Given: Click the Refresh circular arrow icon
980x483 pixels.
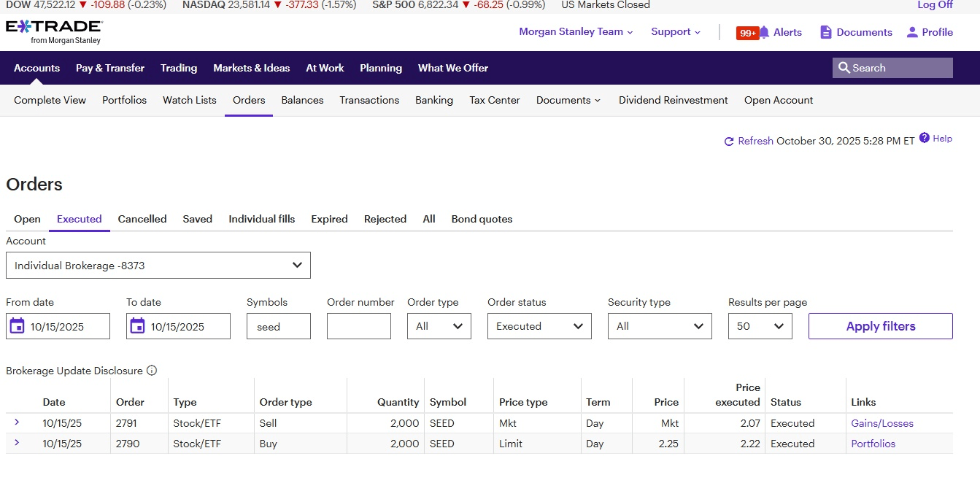Looking at the screenshot, I should (x=728, y=142).
